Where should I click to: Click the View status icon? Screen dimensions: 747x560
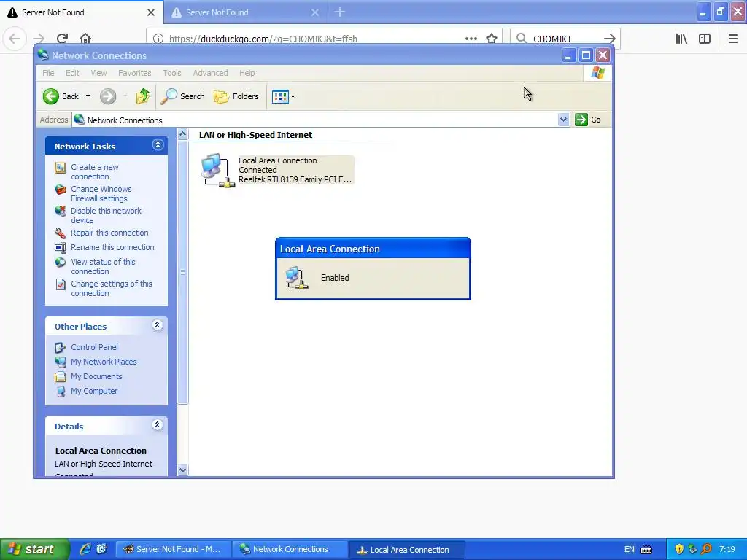(x=61, y=262)
